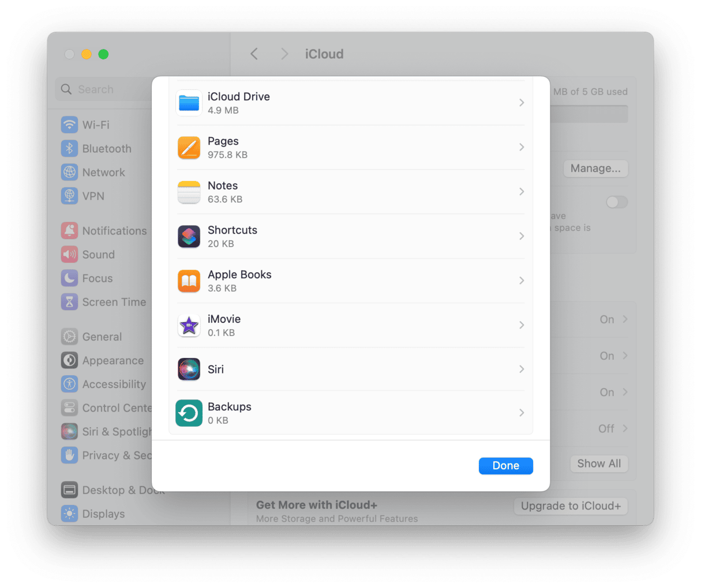Click the Sound speaker icon
This screenshot has width=701, height=588.
[69, 254]
